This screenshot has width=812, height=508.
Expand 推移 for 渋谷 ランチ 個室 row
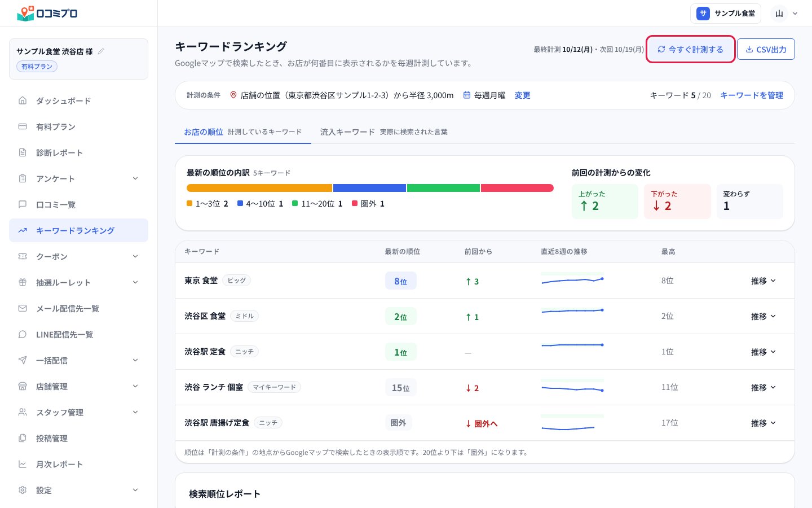[x=764, y=387]
